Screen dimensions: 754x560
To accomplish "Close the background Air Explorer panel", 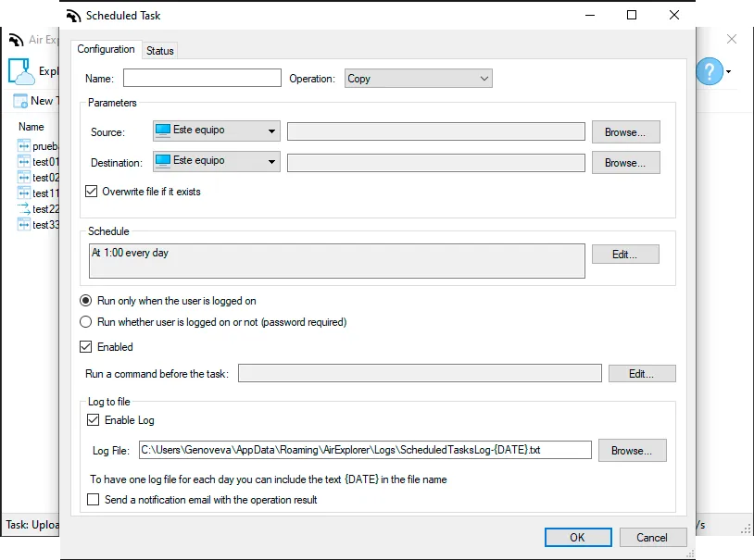I will pyautogui.click(x=732, y=39).
